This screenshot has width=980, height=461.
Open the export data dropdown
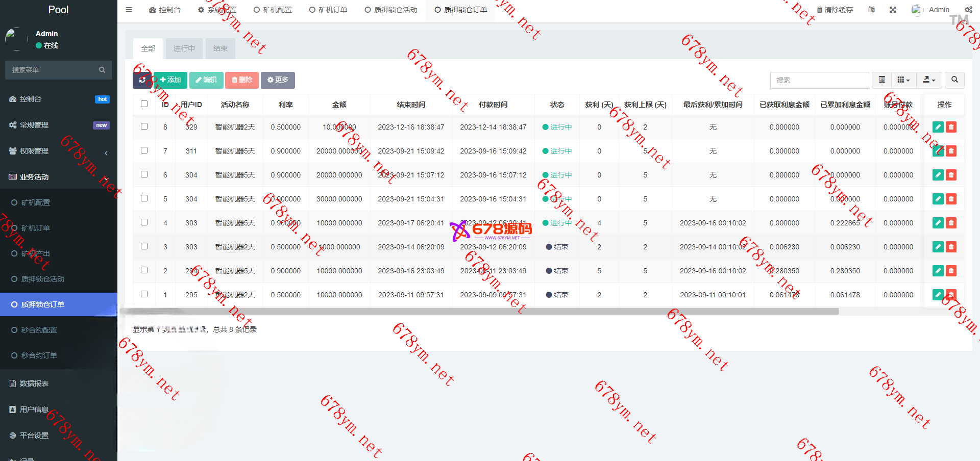tap(929, 80)
